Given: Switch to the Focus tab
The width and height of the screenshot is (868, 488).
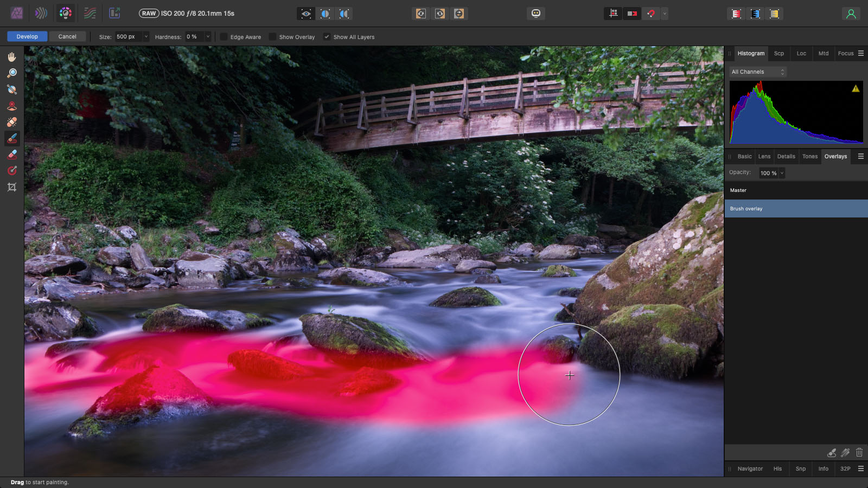Looking at the screenshot, I should tap(846, 53).
